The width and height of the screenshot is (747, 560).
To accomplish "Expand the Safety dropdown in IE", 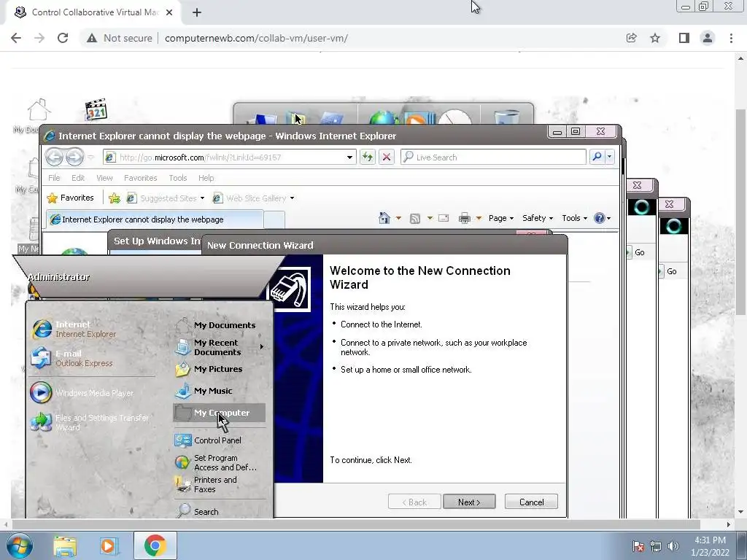I will coord(538,218).
